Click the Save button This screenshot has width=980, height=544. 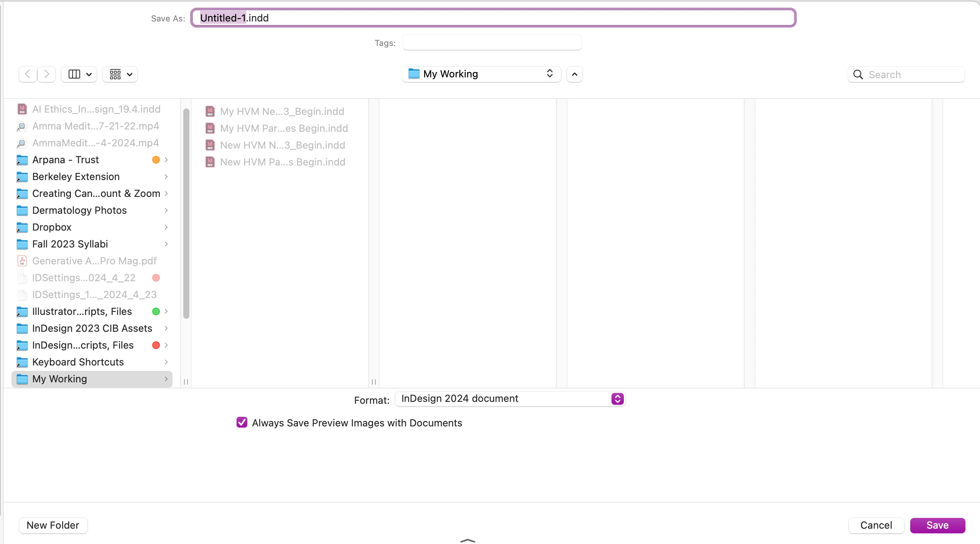click(x=937, y=525)
